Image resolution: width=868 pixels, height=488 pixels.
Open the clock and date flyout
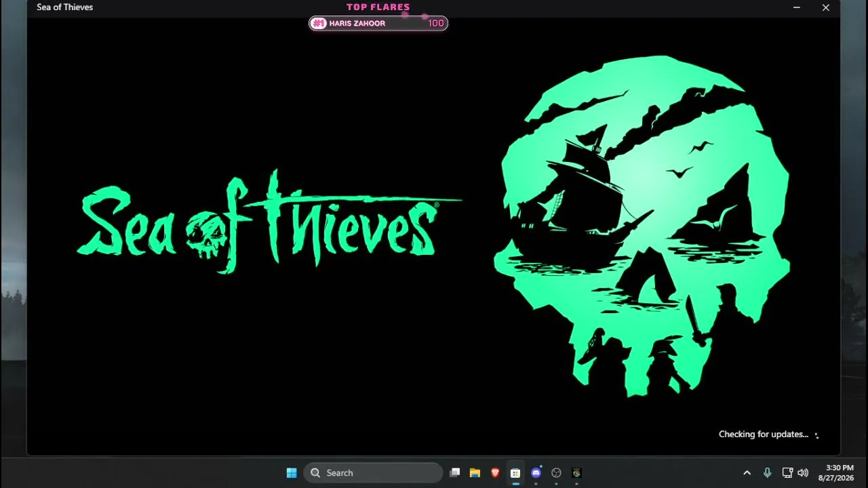coord(835,473)
